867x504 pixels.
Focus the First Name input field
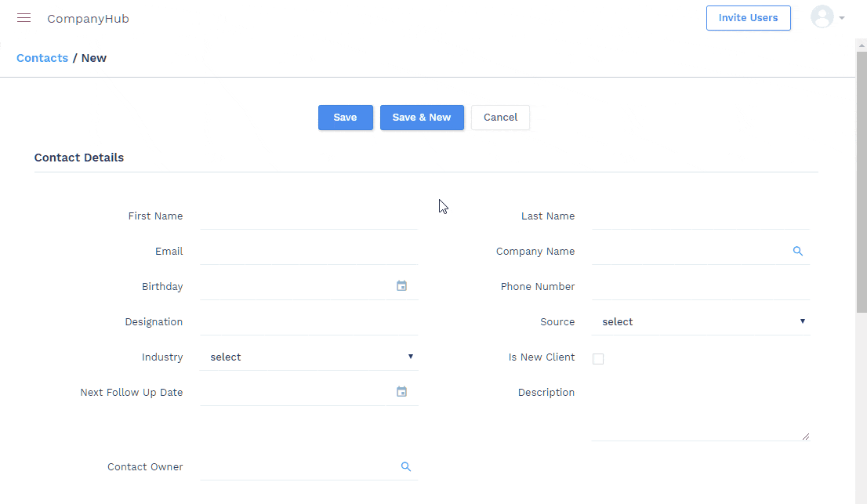click(x=308, y=216)
